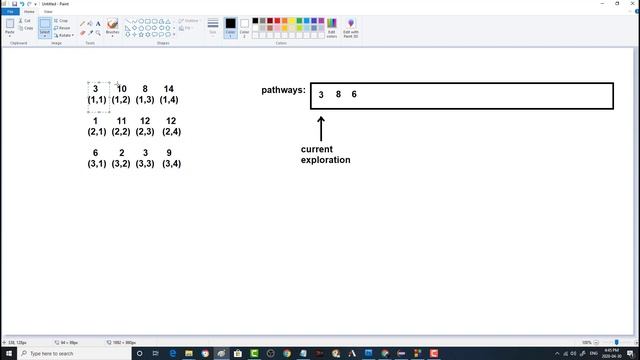Pick the Five-point star shape
640x360 pixels.
click(141, 35)
